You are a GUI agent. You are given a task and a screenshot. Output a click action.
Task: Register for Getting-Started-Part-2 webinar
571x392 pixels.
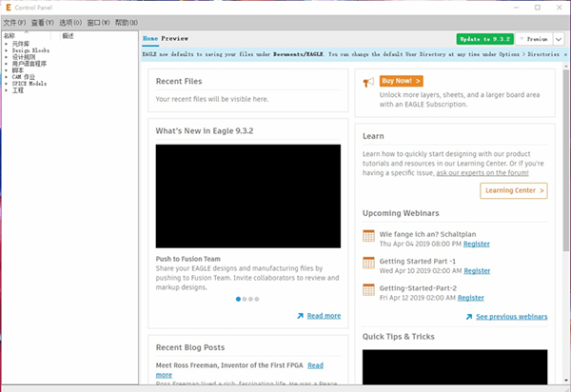(x=471, y=298)
